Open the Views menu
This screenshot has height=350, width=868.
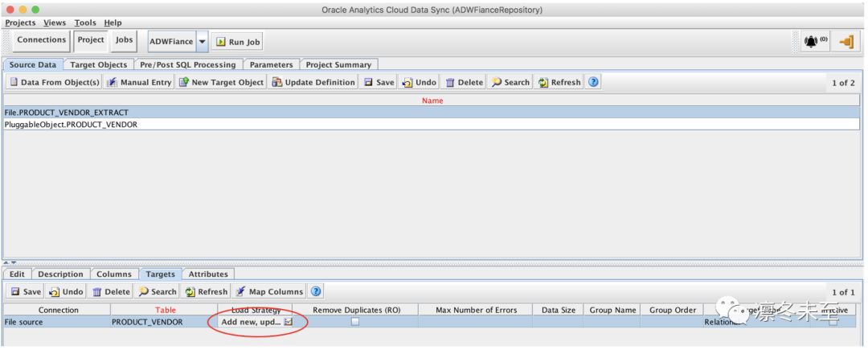55,23
